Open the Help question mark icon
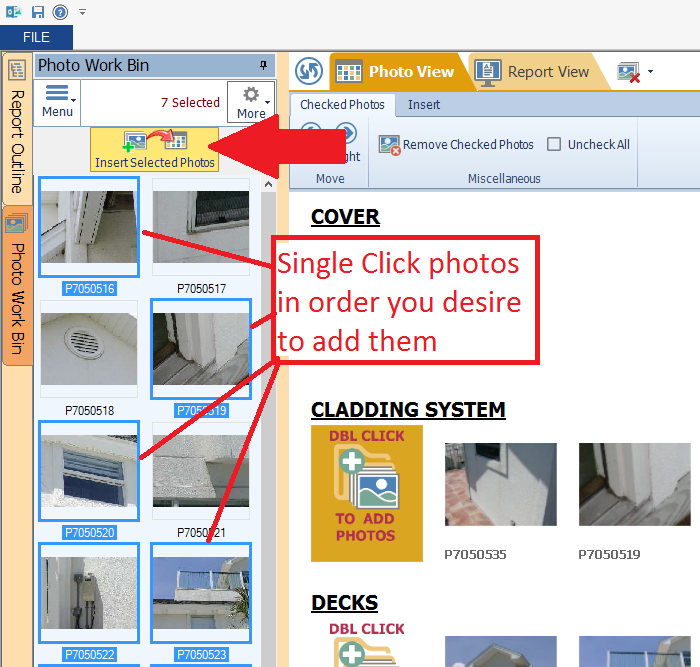Image resolution: width=700 pixels, height=667 pixels. pyautogui.click(x=60, y=12)
